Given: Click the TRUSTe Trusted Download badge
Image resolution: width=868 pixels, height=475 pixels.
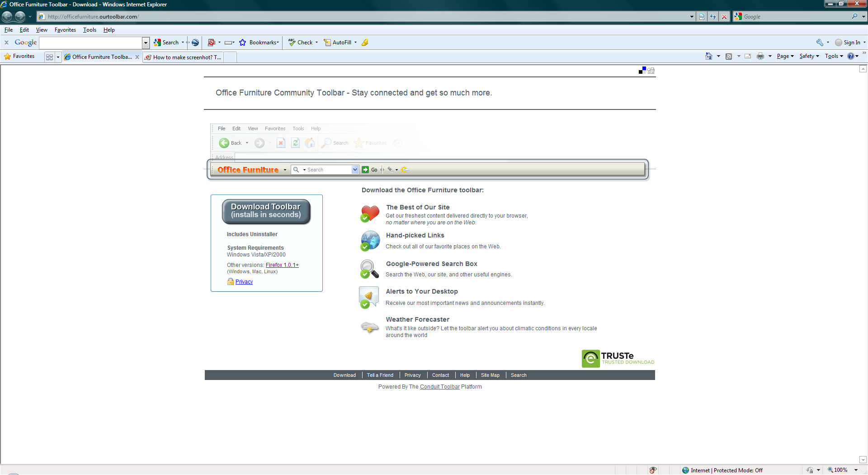Looking at the screenshot, I should pyautogui.click(x=618, y=359).
